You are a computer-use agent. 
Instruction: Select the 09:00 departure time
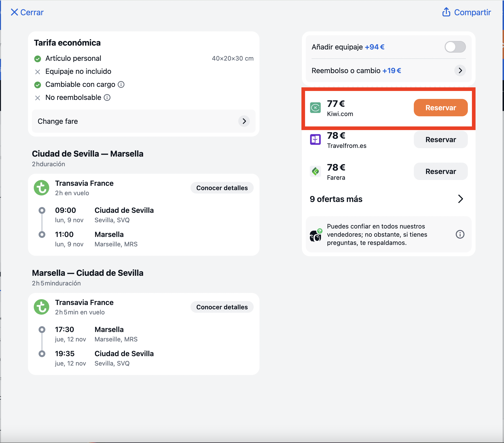[x=65, y=210]
